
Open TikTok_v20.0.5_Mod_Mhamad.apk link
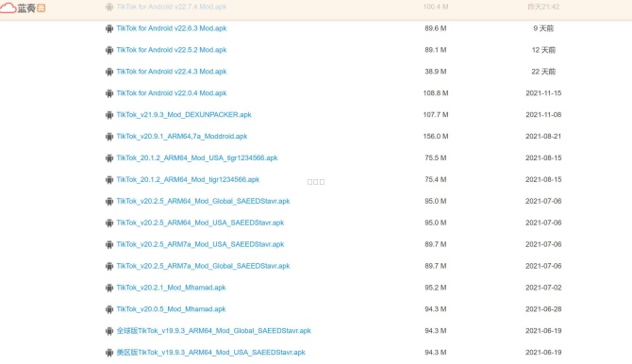[x=171, y=308]
